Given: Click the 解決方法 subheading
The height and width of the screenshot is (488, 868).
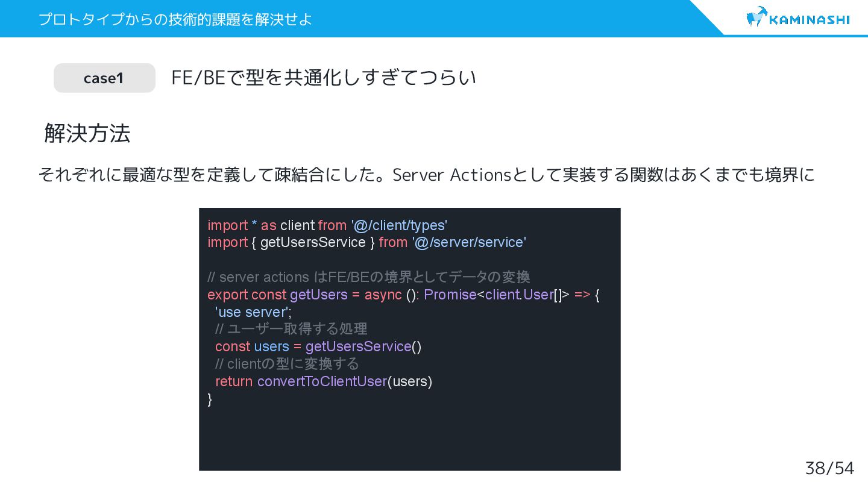Looking at the screenshot, I should [87, 133].
